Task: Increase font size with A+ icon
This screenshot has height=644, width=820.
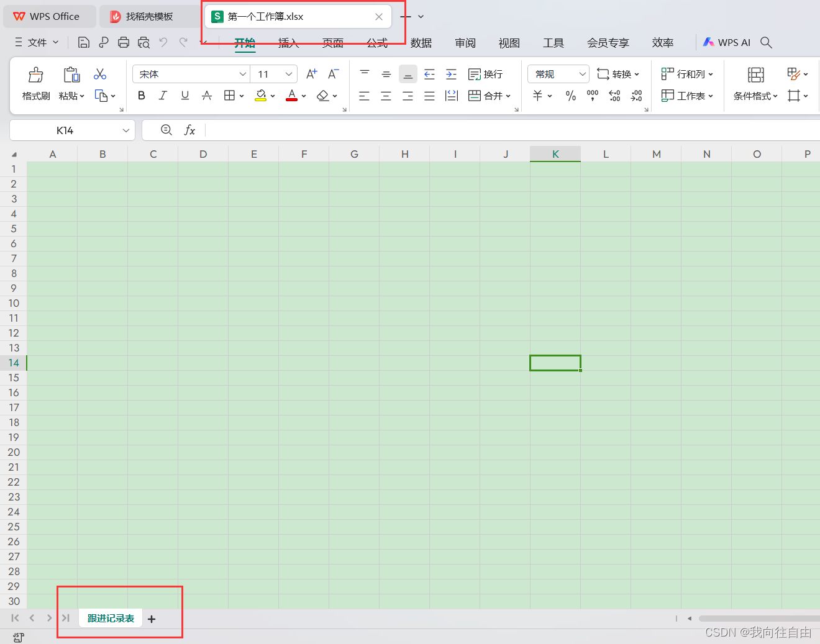Action: pyautogui.click(x=312, y=74)
